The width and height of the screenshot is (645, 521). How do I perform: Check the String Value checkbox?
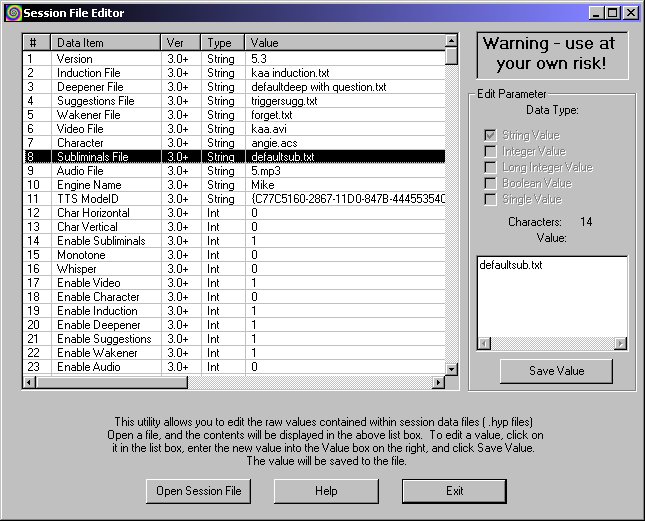(x=491, y=135)
